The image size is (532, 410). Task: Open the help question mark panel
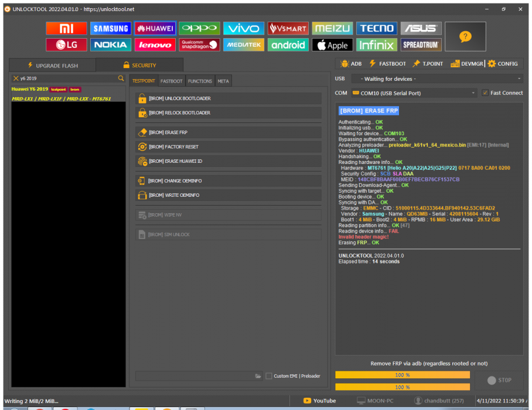pyautogui.click(x=465, y=37)
